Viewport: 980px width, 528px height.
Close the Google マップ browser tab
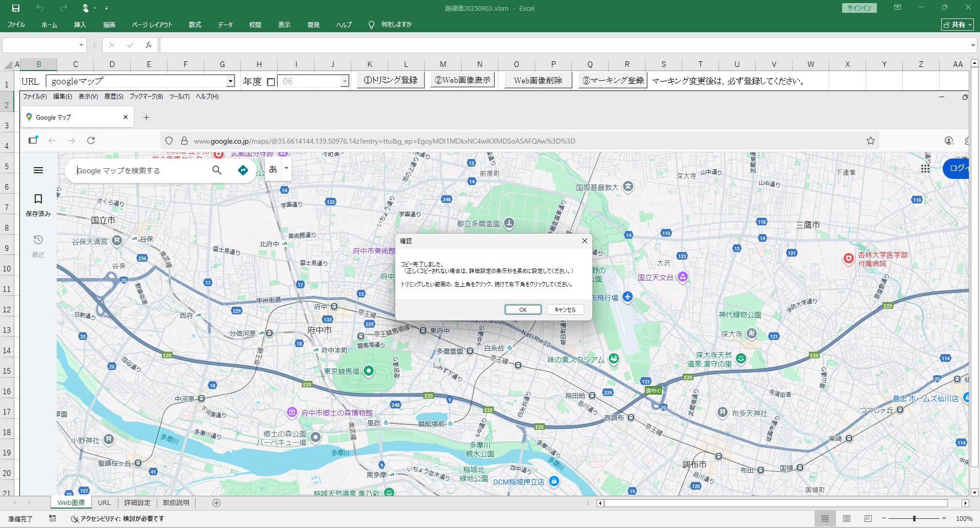(x=126, y=117)
